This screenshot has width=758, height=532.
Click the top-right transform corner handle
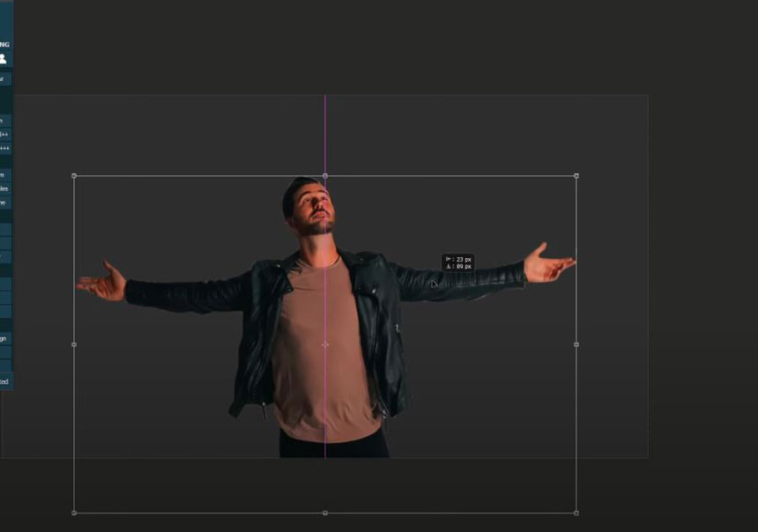click(576, 176)
